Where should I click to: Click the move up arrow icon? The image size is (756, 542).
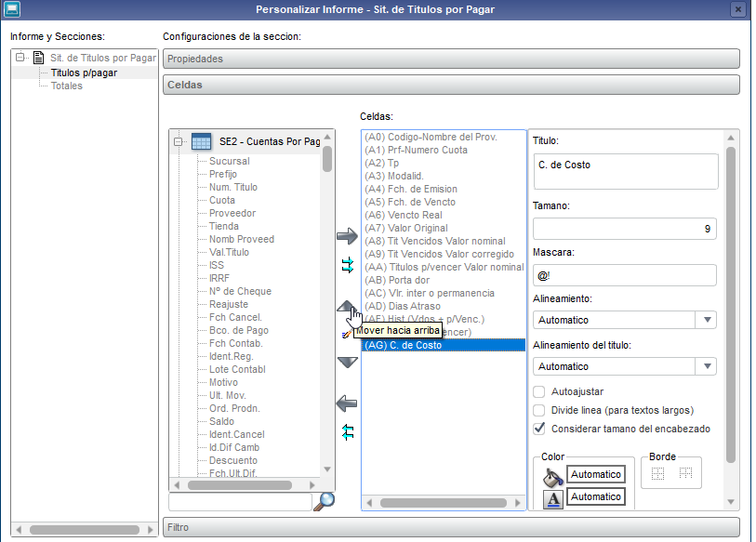(347, 307)
